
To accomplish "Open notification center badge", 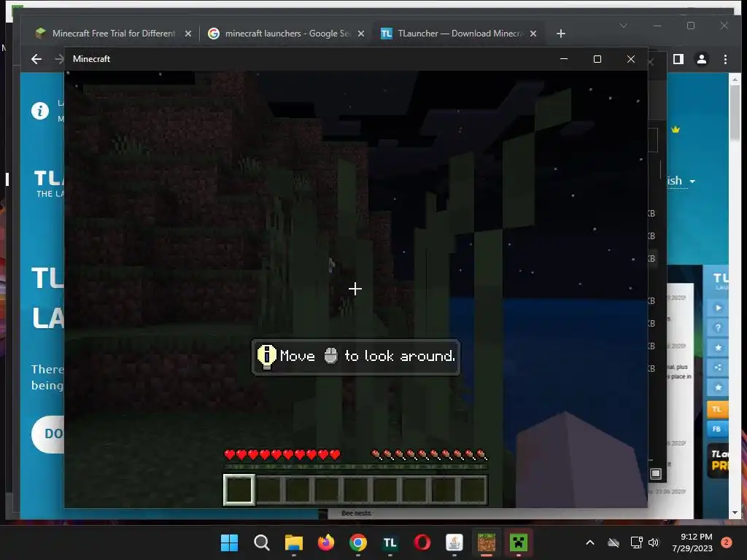I will 727,542.
